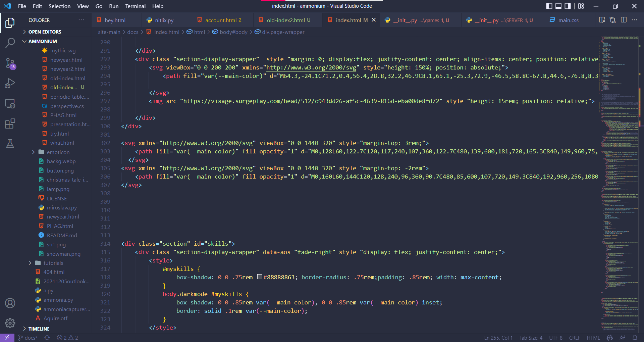Expand the TIMELINE section
Image resolution: width=644 pixels, height=342 pixels.
pos(39,329)
